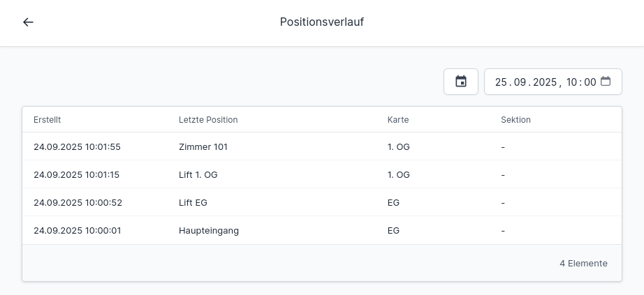Click the Karte column header
The height and width of the screenshot is (295, 644).
398,120
